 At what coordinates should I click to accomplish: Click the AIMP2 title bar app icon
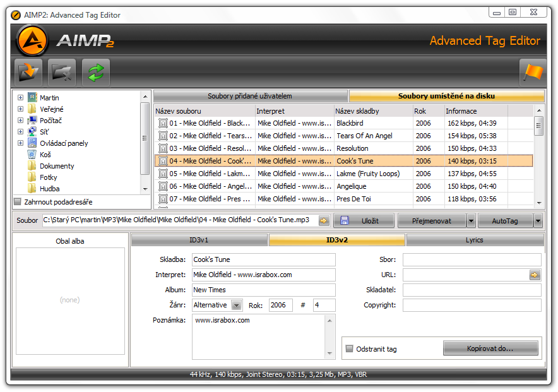coord(16,15)
